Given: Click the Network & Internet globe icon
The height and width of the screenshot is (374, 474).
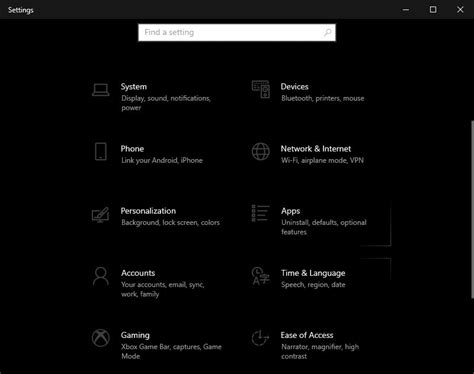Looking at the screenshot, I should [261, 152].
